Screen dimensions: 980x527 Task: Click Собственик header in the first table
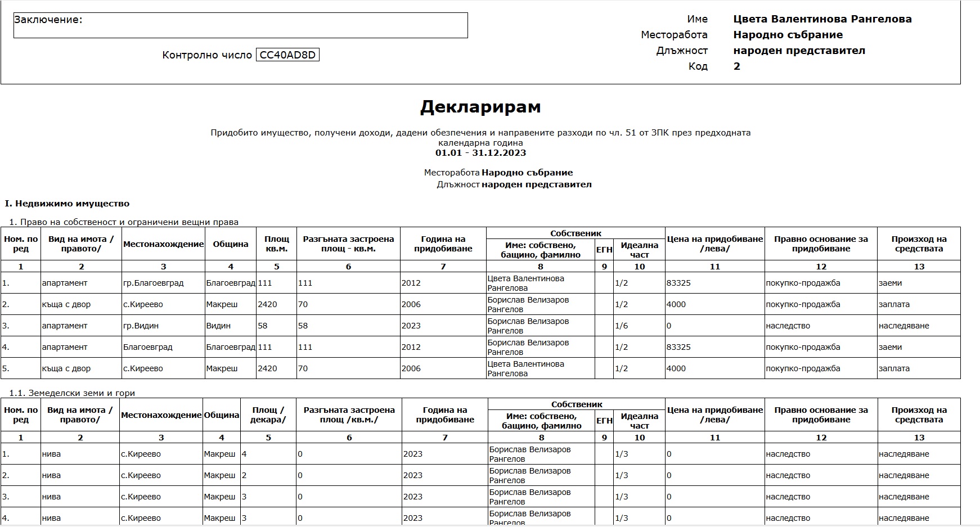[x=576, y=233]
